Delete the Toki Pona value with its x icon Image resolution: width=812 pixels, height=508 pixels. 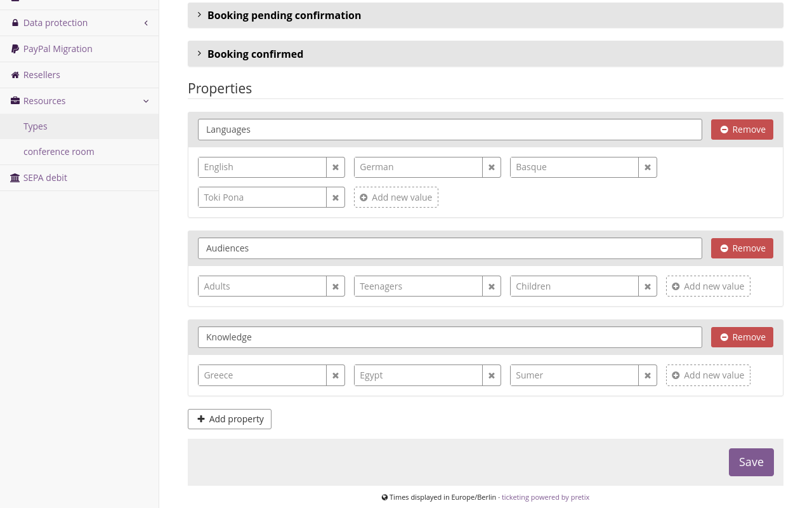tap(336, 197)
